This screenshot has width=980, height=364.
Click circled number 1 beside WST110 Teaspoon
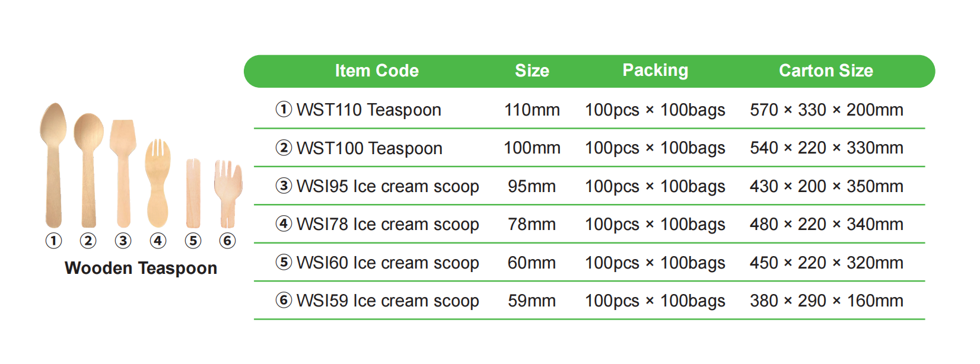pyautogui.click(x=284, y=109)
